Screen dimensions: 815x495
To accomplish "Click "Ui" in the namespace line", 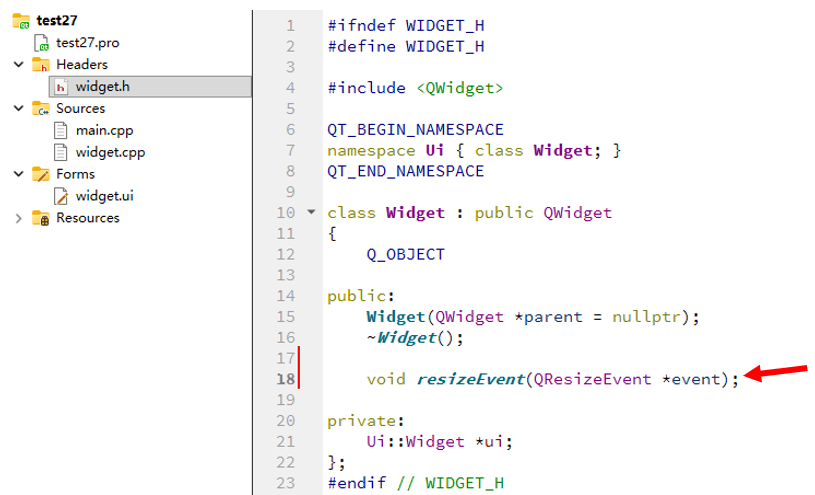I will coord(435,150).
